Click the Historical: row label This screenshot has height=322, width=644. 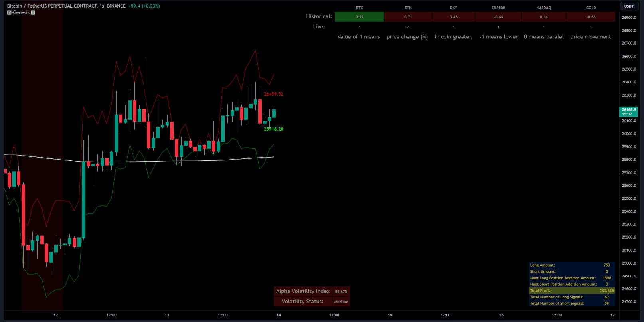(319, 16)
